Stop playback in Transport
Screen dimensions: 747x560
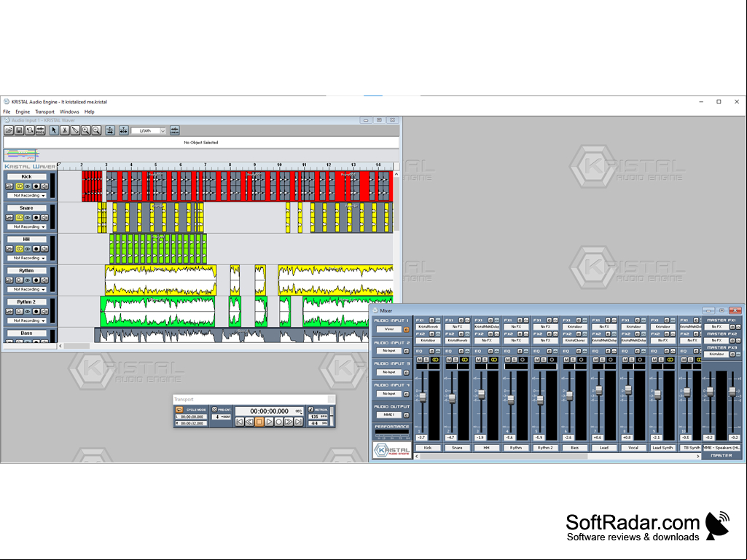click(259, 422)
